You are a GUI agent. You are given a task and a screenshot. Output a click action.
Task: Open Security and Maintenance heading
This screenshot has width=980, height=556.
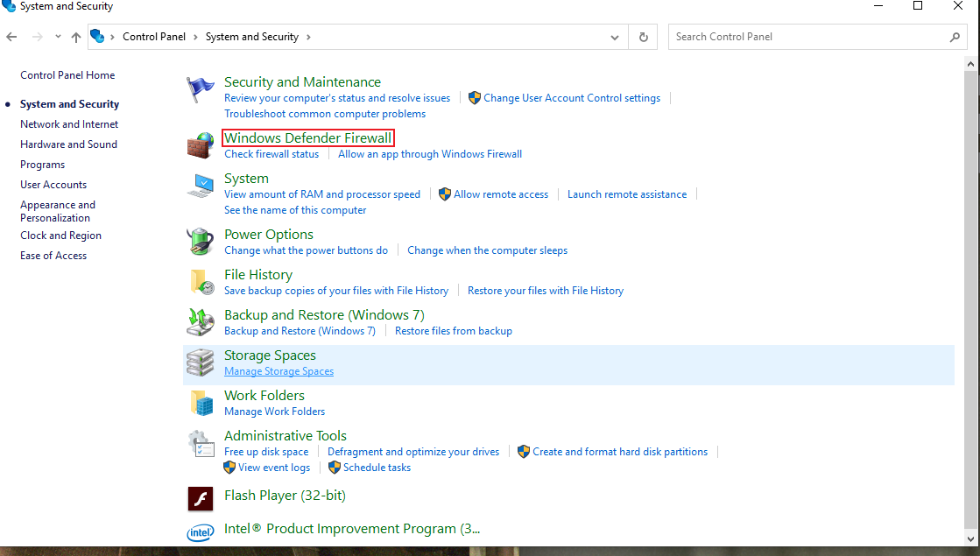tap(302, 81)
